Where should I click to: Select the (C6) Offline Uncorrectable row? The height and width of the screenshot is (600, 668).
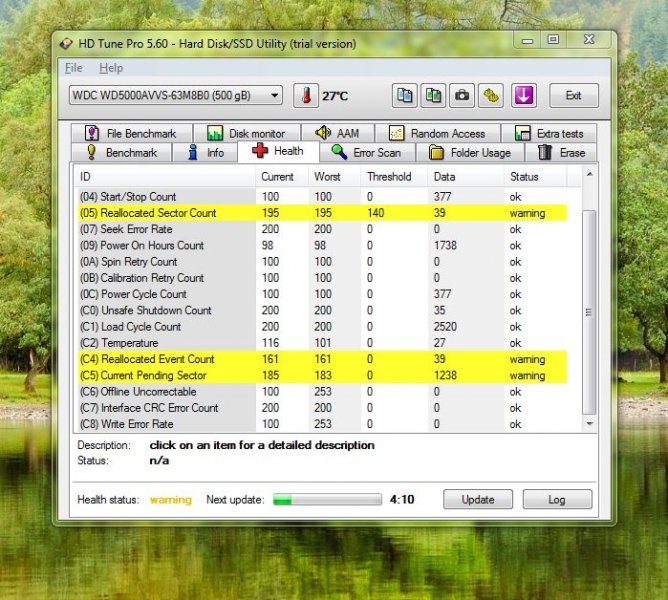coord(323,391)
